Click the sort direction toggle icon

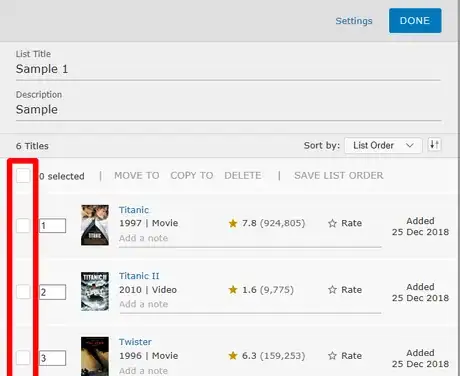pos(434,145)
